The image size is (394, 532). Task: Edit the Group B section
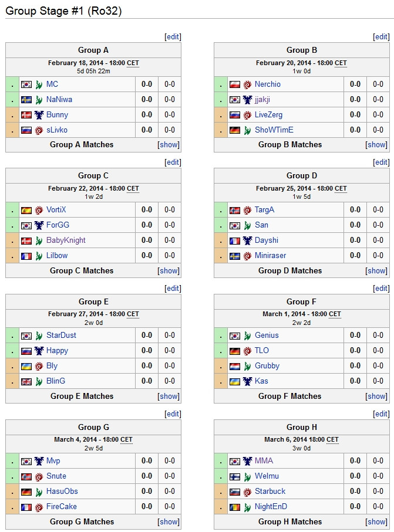coord(381,37)
